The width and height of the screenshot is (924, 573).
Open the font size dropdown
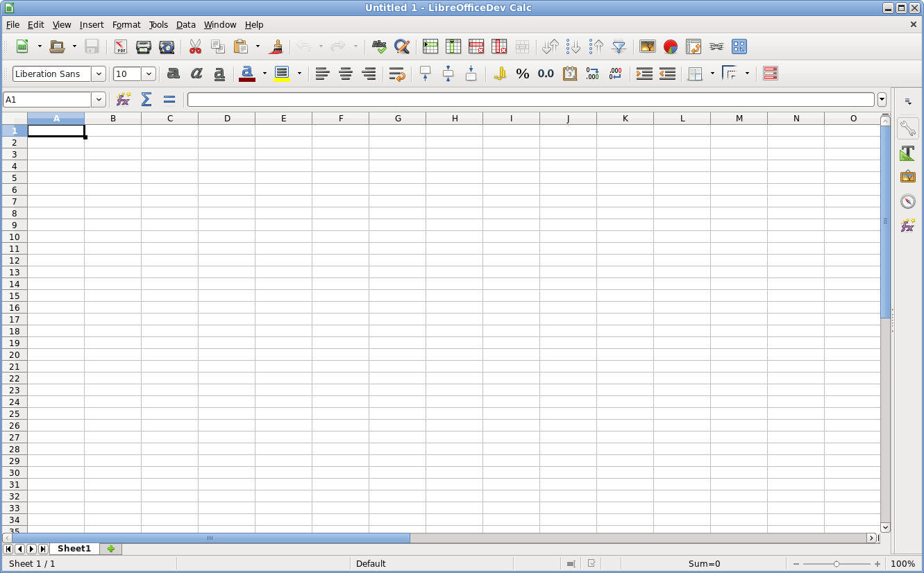pyautogui.click(x=149, y=74)
